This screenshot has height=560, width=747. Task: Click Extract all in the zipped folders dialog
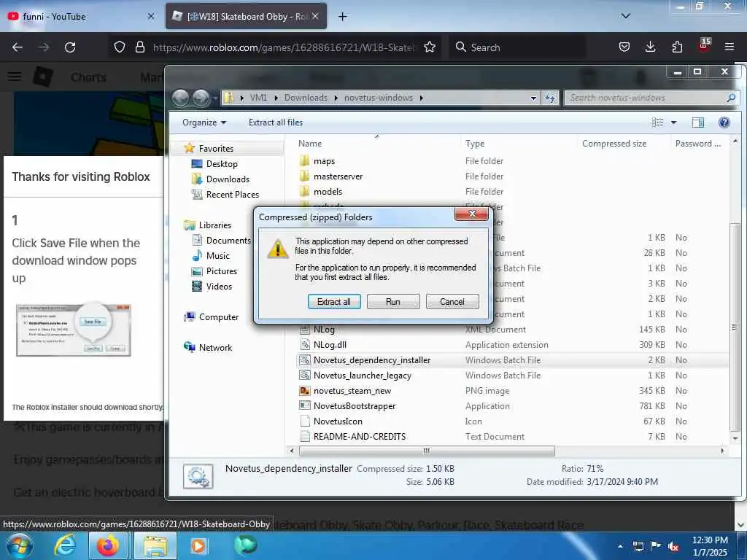pos(333,301)
